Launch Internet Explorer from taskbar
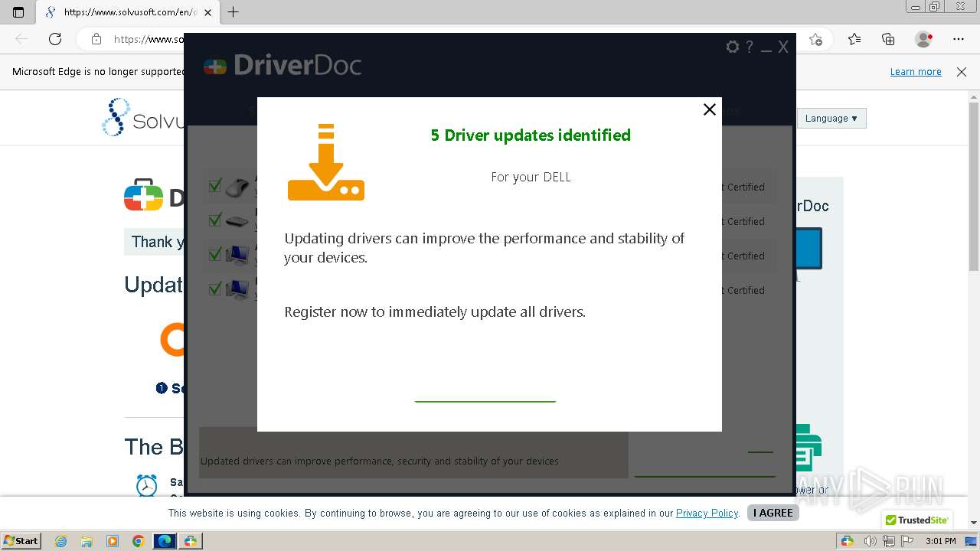 [x=60, y=540]
